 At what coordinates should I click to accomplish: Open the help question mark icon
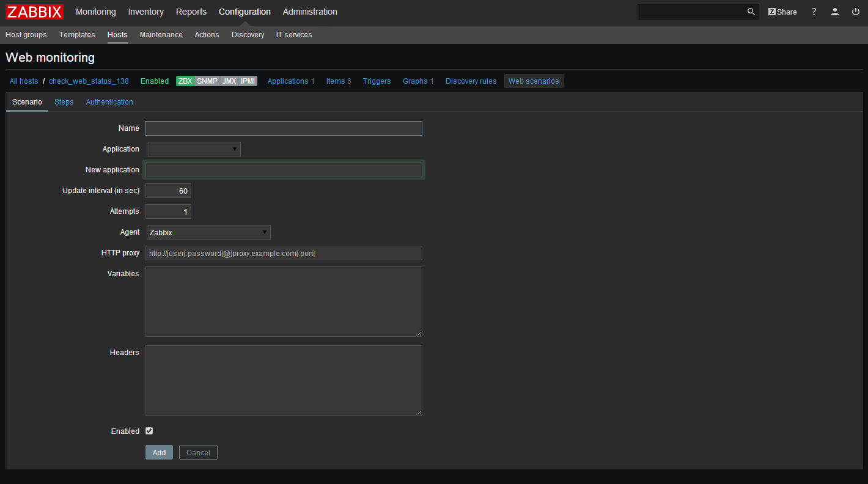[x=814, y=12]
